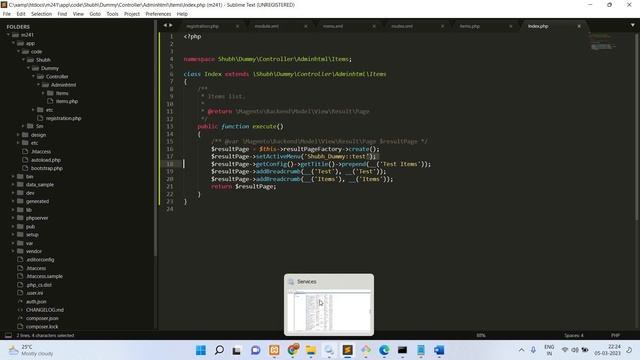Open composer.json in the sidebar
This screenshot has width=640, height=360.
[42, 318]
